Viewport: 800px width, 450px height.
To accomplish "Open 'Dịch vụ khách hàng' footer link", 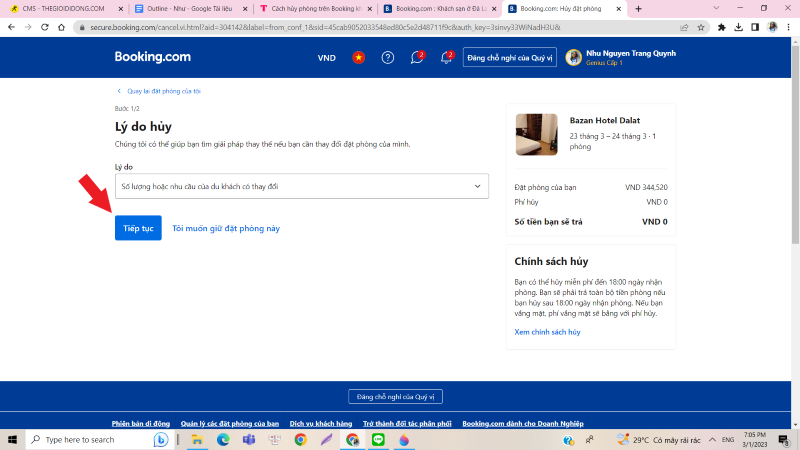I will click(x=321, y=423).
